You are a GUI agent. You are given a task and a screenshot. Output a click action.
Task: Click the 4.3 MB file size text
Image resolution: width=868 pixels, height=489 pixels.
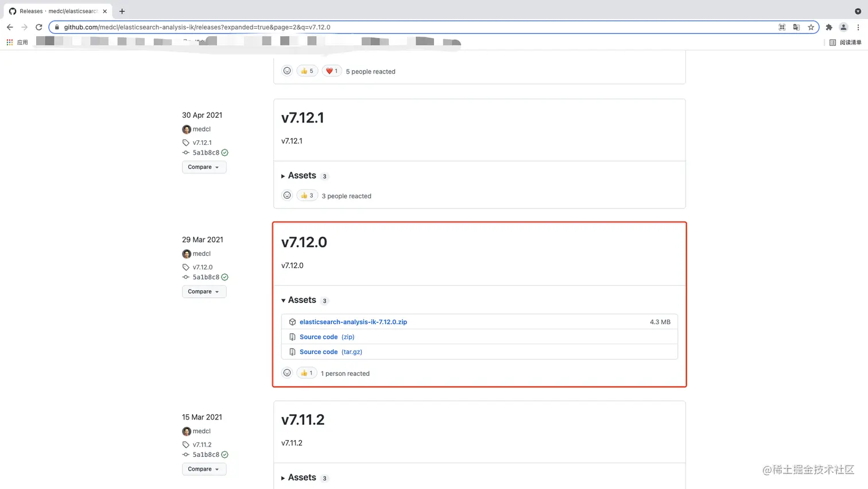660,322
